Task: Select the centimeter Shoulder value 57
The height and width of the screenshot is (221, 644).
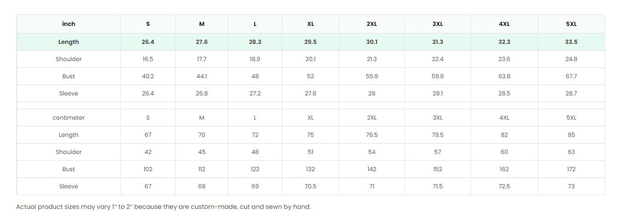Action: (x=438, y=152)
